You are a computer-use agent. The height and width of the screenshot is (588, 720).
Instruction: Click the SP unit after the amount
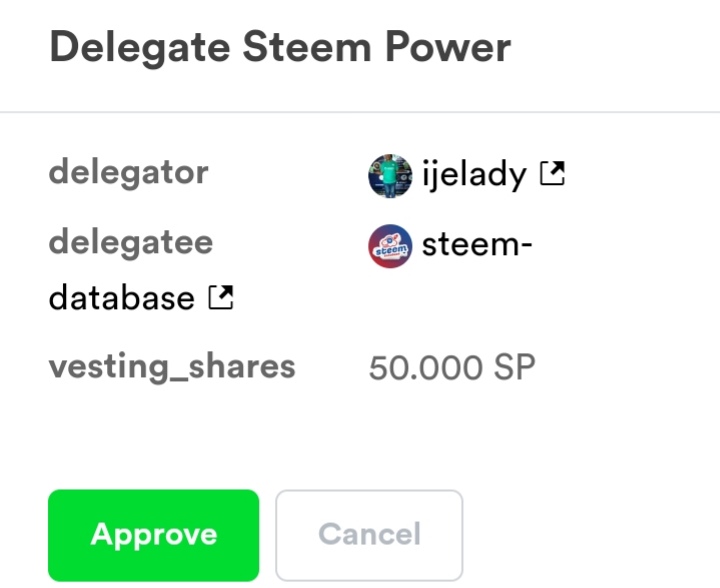click(x=513, y=368)
